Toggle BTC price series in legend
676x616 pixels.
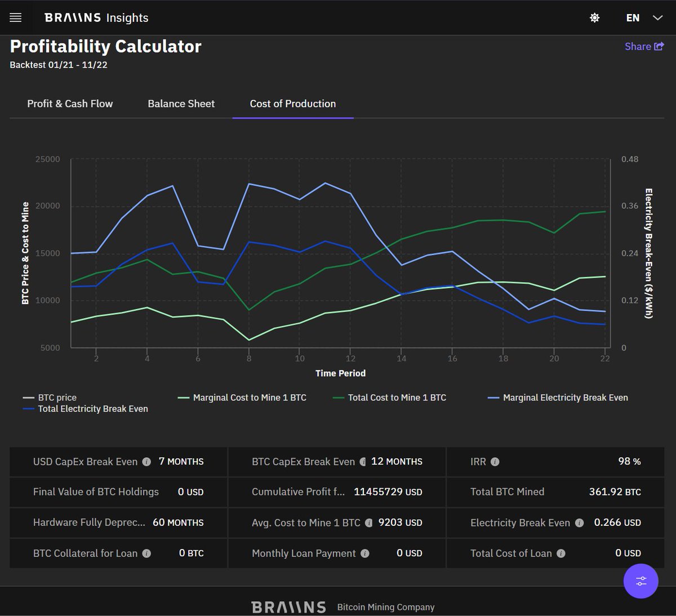coord(50,398)
